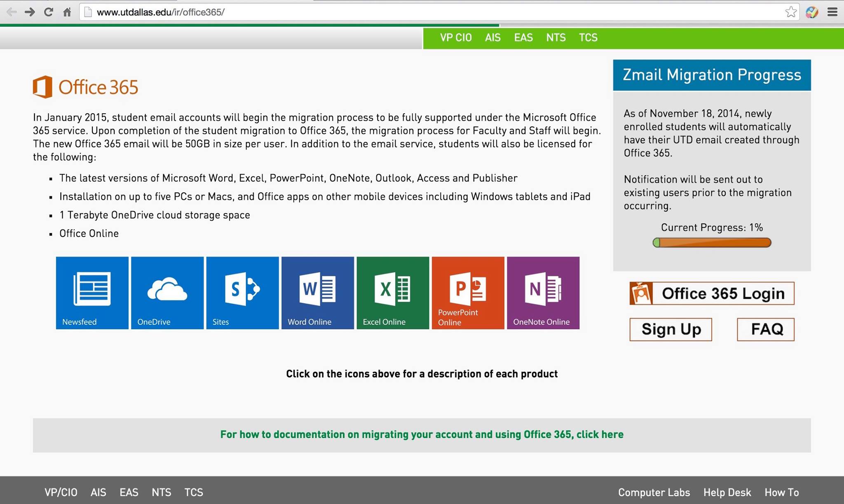Open the Word Online tile
The height and width of the screenshot is (504, 844).
(x=318, y=293)
